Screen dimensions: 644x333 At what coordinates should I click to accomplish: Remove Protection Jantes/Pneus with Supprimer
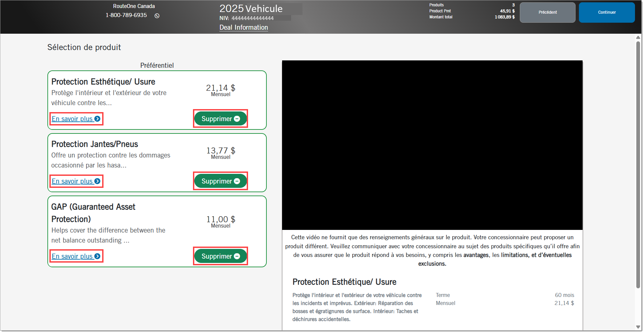pos(220,181)
